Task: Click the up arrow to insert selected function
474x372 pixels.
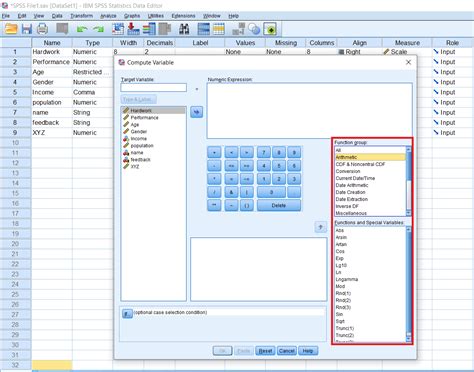Action: coord(320,227)
